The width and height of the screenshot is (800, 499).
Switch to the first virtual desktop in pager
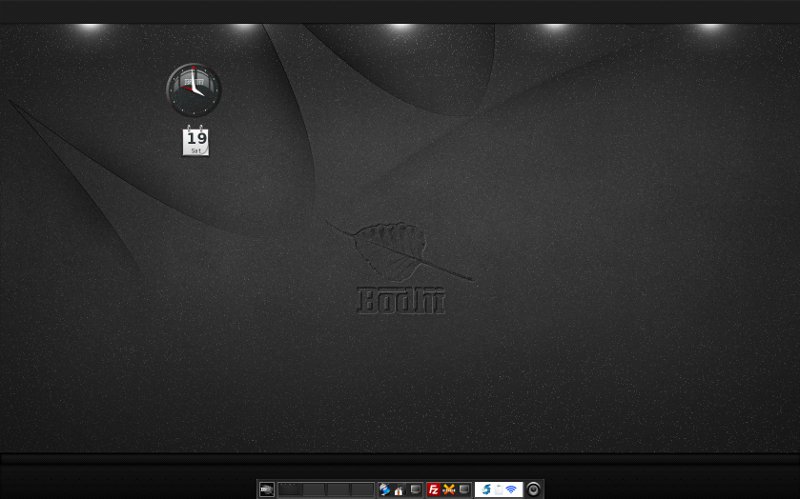tap(290, 490)
